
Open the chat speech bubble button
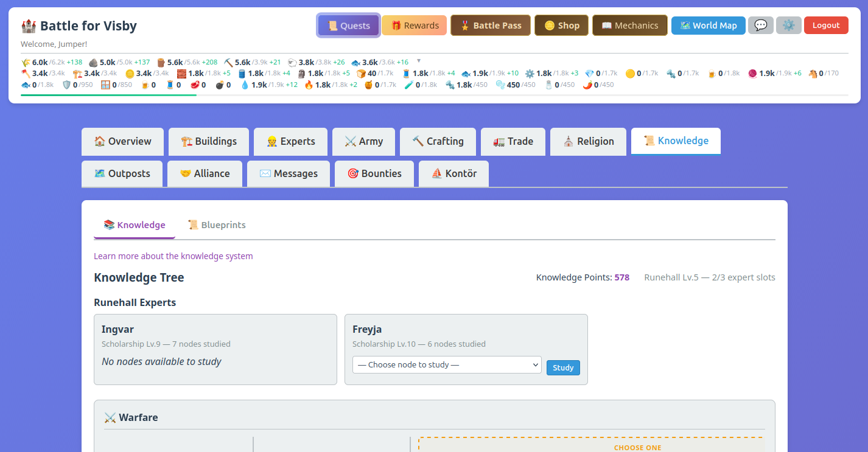pos(761,26)
